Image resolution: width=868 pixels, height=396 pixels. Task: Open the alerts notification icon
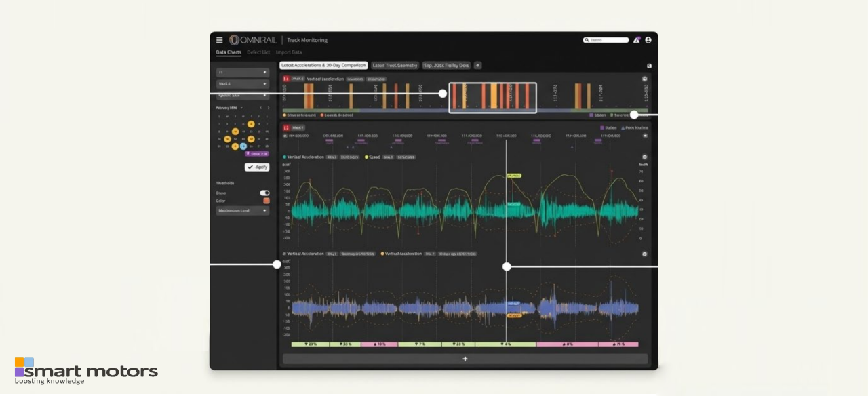click(637, 40)
